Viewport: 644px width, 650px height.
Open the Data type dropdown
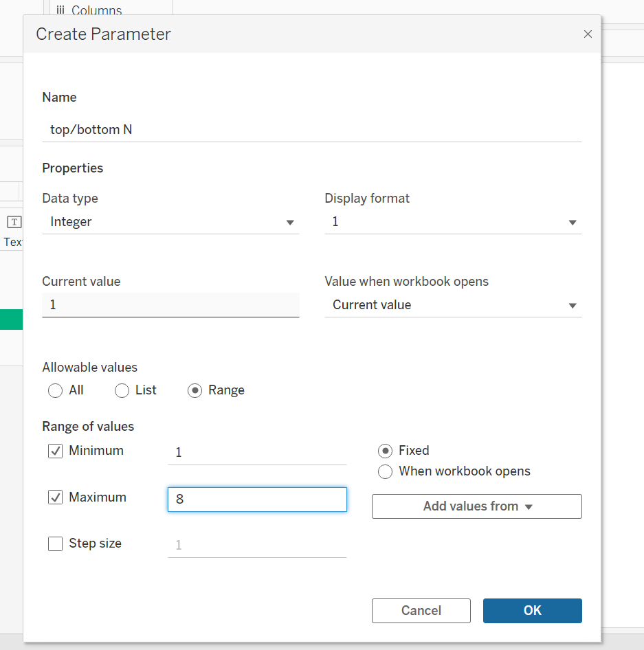tap(170, 222)
